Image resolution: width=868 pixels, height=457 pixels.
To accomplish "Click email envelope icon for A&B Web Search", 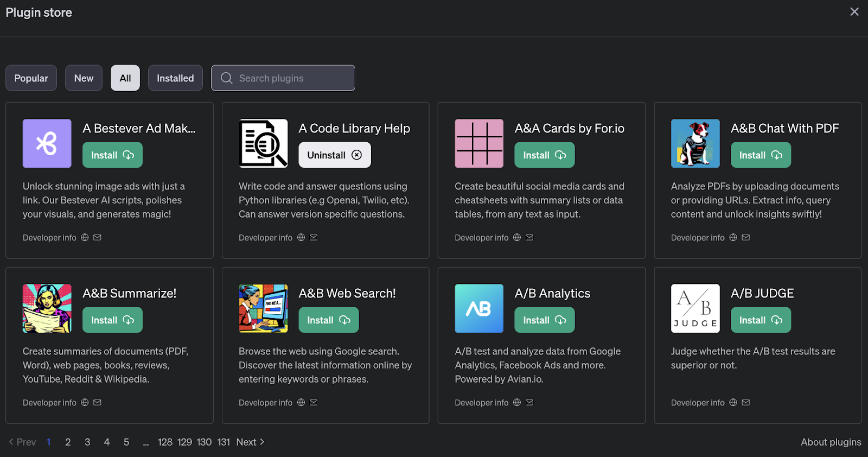I will 314,402.
